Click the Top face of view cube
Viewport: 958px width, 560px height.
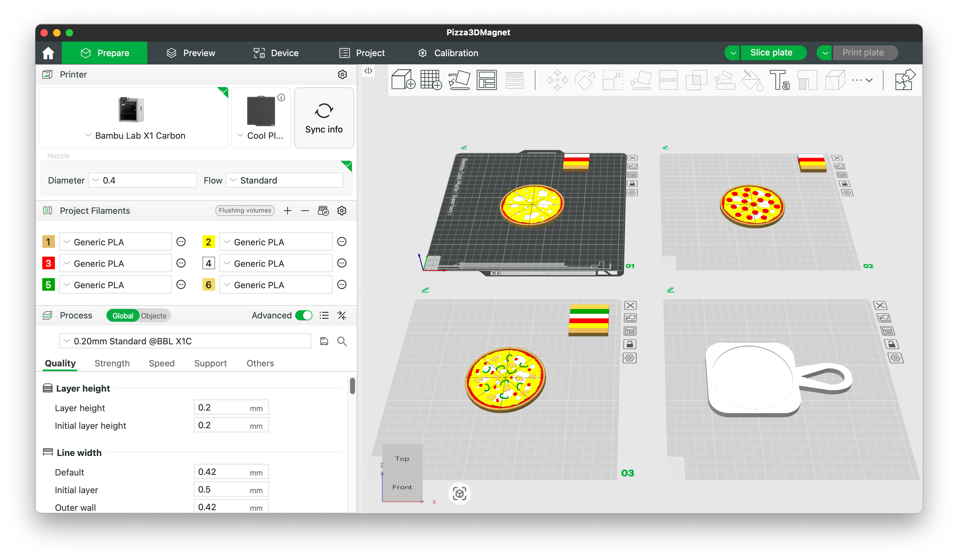[402, 458]
